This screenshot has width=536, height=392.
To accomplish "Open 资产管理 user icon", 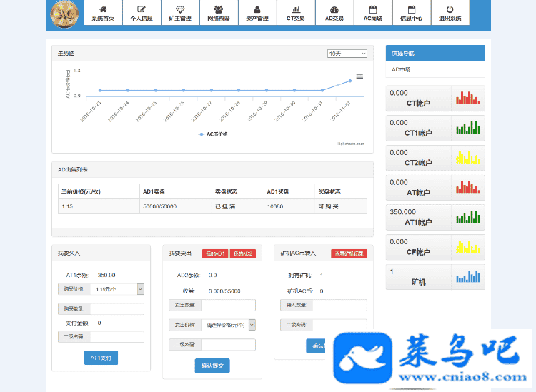I will (257, 9).
